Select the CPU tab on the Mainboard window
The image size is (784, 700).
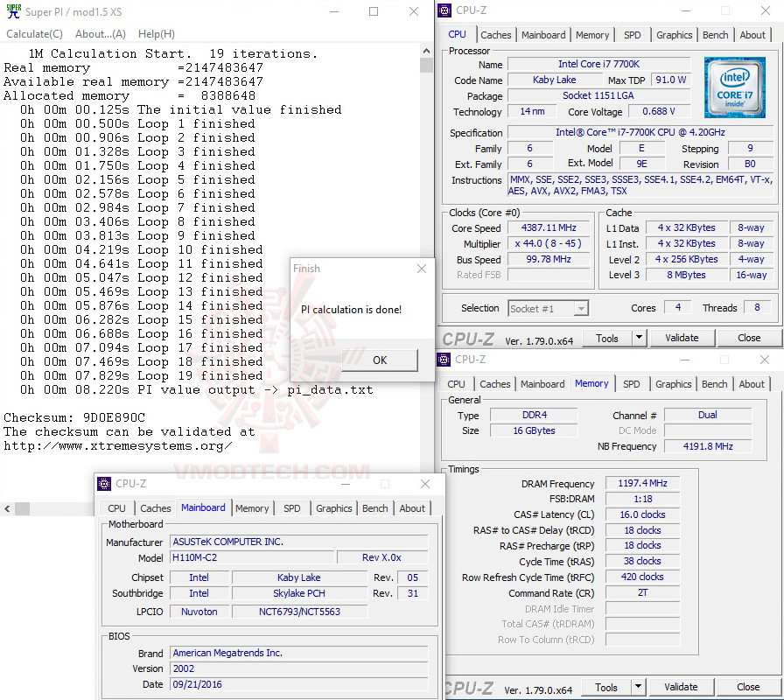coord(116,507)
